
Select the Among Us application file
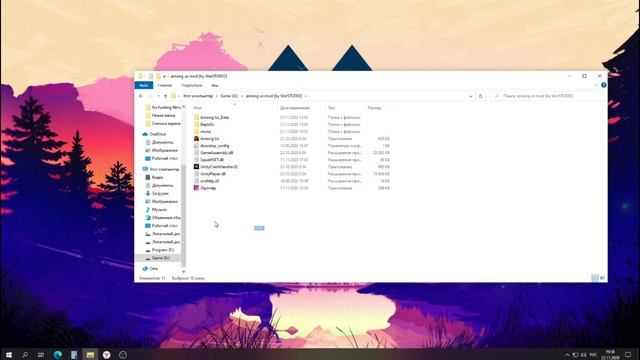(209, 139)
